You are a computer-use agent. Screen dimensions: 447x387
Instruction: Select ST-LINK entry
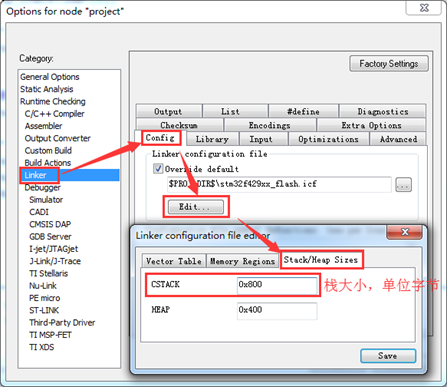[x=44, y=311]
